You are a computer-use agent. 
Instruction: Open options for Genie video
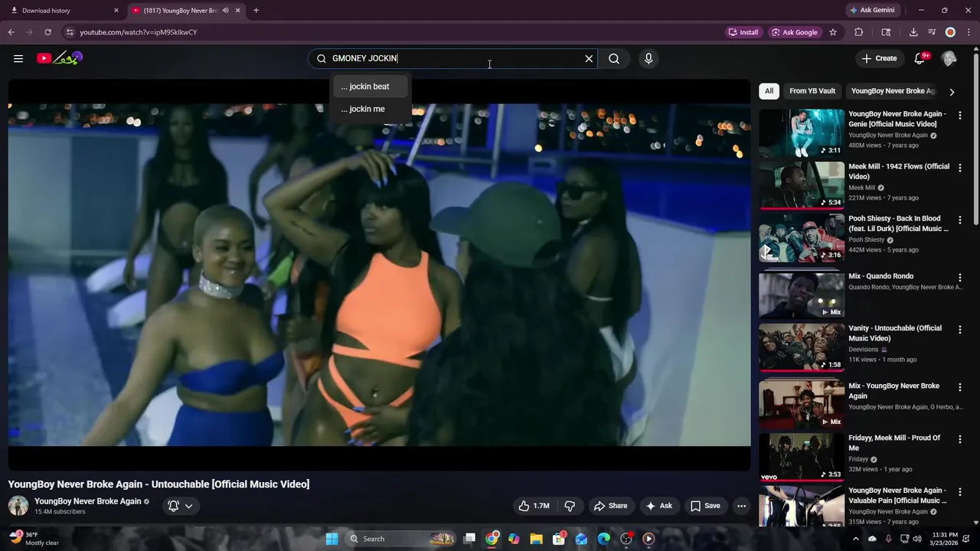[x=960, y=116]
